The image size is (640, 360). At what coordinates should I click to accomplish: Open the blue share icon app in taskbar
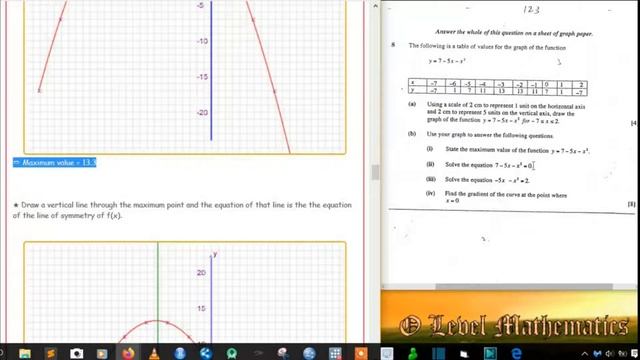[206, 353]
